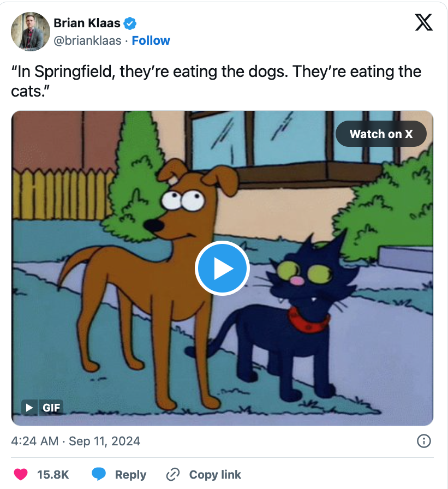The width and height of the screenshot is (448, 489).
Task: Open the Brian Klaas display name
Action: (86, 23)
